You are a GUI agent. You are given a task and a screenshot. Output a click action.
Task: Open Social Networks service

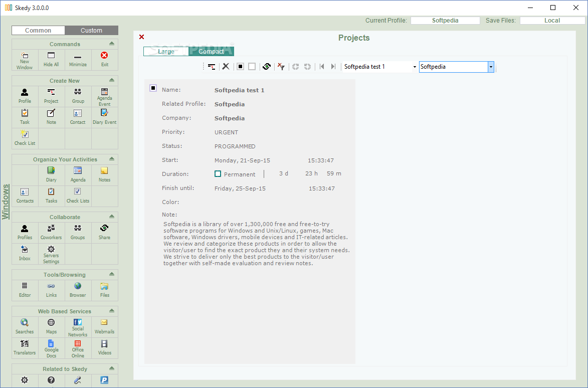click(x=78, y=327)
